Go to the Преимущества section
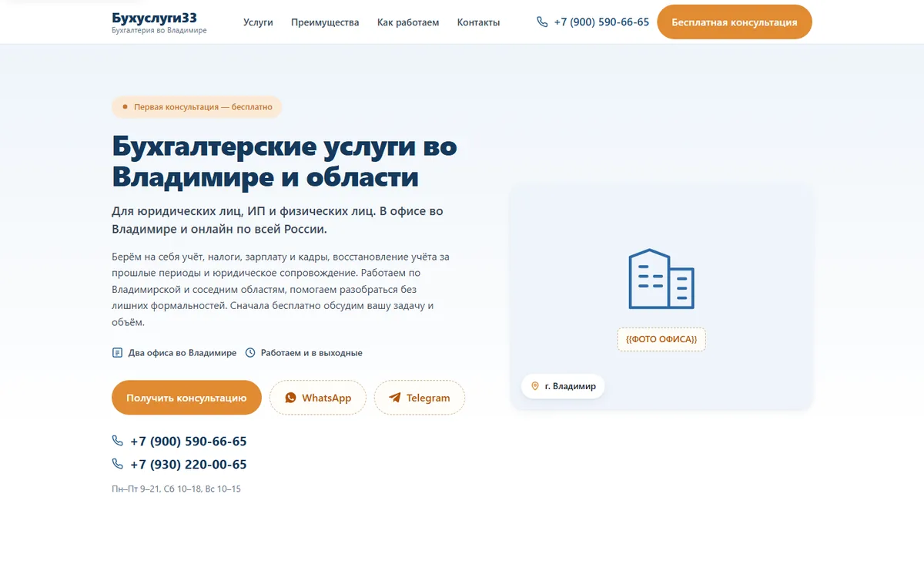 click(x=325, y=22)
